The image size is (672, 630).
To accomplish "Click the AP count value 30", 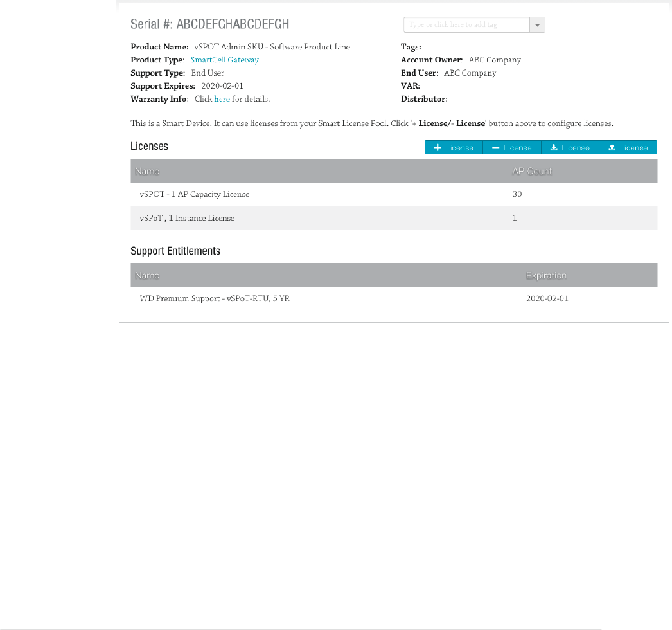I will (517, 194).
